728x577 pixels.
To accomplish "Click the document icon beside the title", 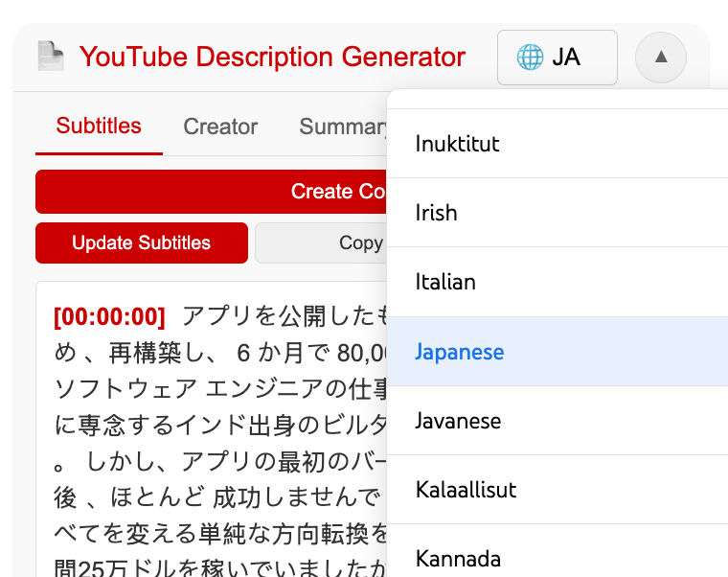I will click(x=50, y=57).
